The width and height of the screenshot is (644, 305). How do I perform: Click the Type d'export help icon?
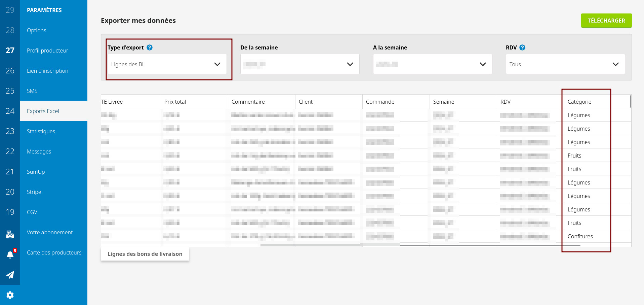(150, 47)
